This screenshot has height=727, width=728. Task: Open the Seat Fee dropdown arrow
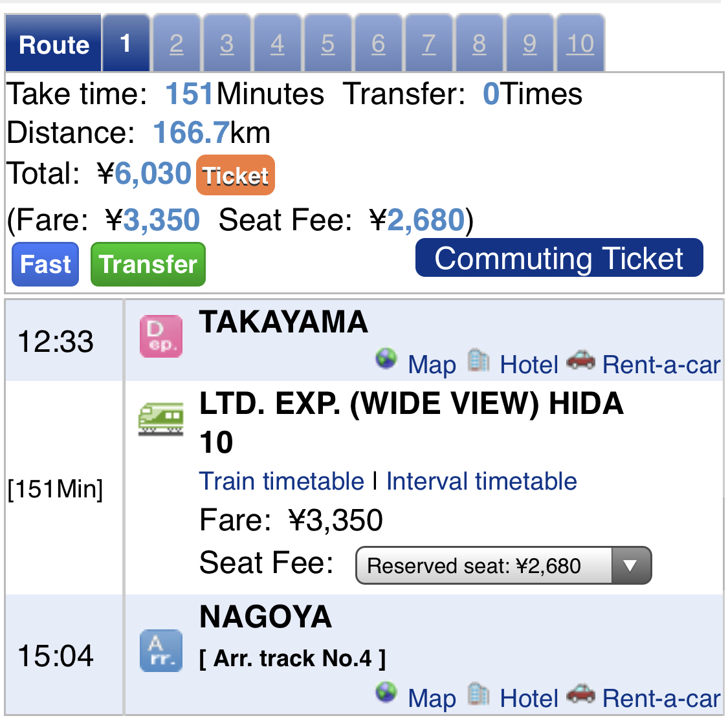631,565
